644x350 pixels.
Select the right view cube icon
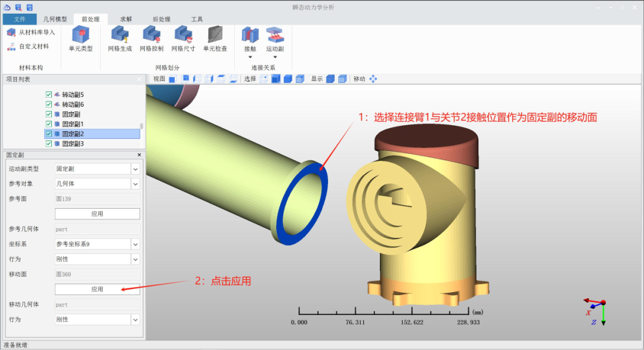click(209, 79)
